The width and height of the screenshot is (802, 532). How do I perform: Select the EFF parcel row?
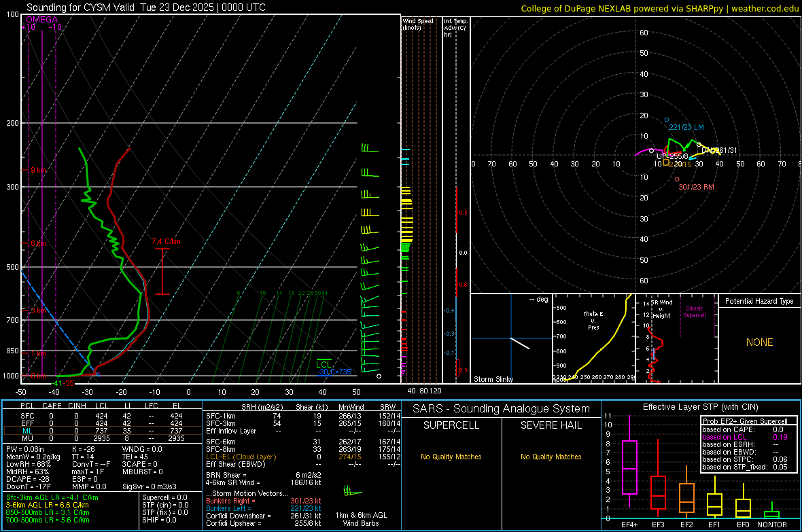(x=101, y=423)
